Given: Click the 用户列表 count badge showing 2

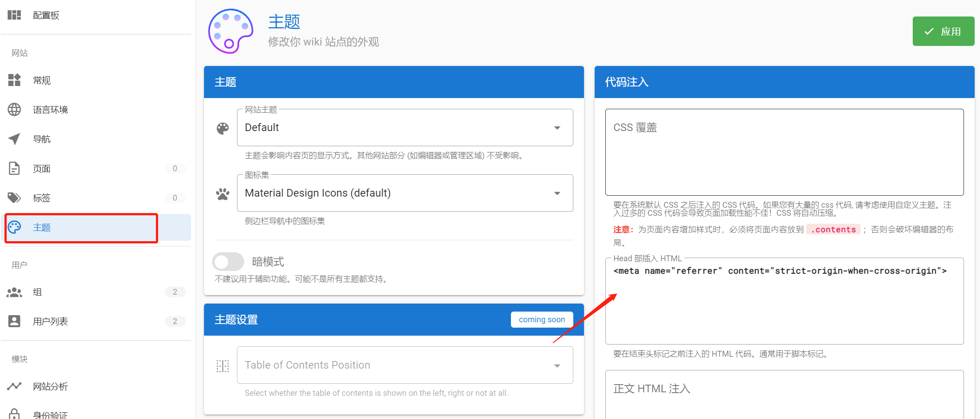Looking at the screenshot, I should 175,321.
